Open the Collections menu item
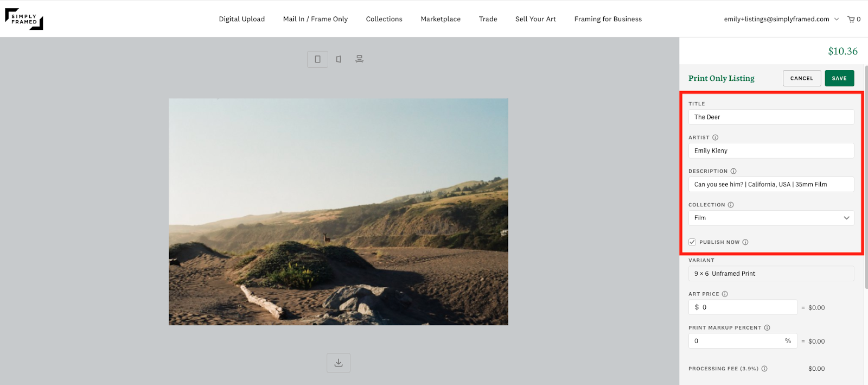Image resolution: width=868 pixels, height=385 pixels. pos(384,19)
